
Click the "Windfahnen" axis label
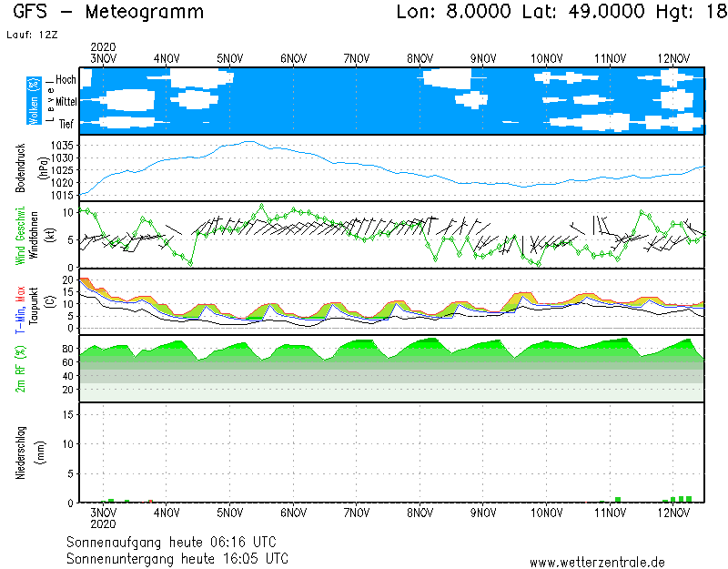click(34, 235)
